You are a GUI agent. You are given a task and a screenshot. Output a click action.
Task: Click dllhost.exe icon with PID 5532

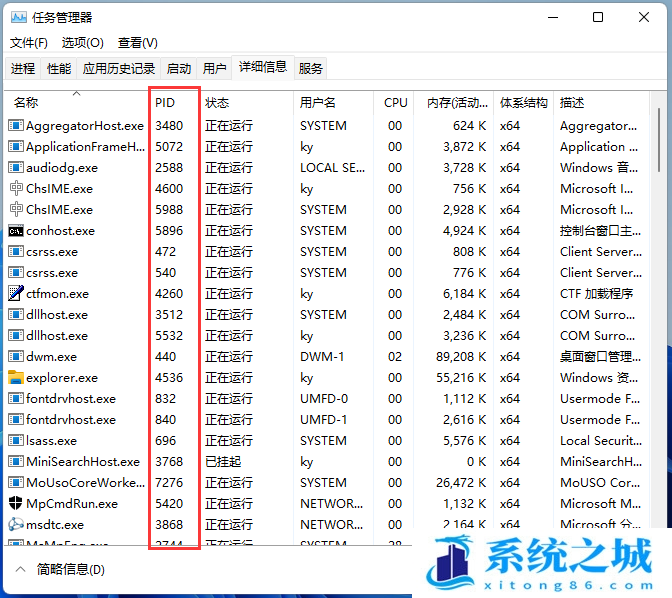coord(16,336)
